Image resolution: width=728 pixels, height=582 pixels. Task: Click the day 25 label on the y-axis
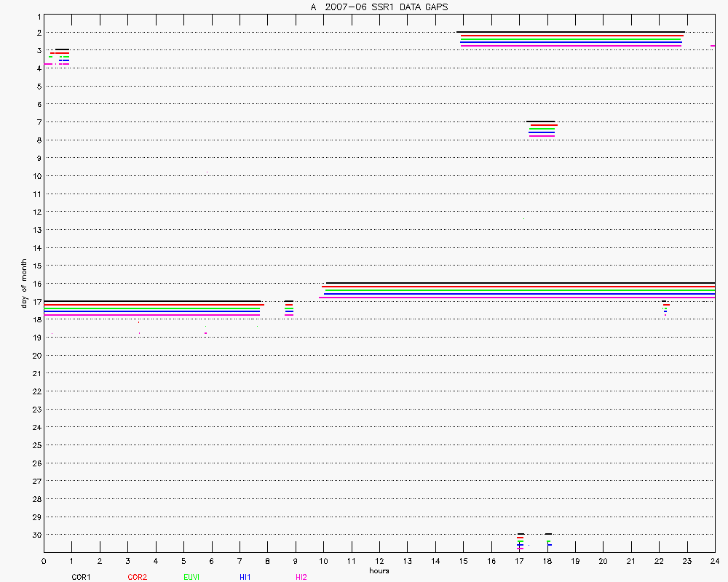pos(33,445)
